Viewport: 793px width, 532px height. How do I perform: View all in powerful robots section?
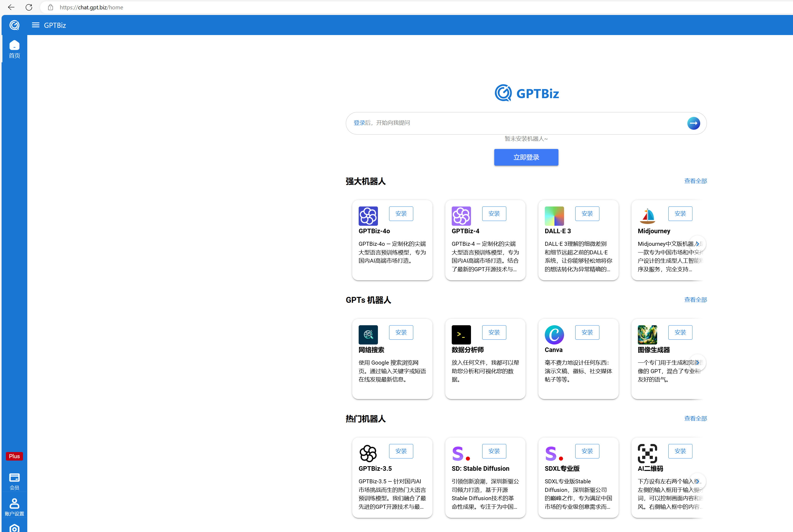(695, 181)
